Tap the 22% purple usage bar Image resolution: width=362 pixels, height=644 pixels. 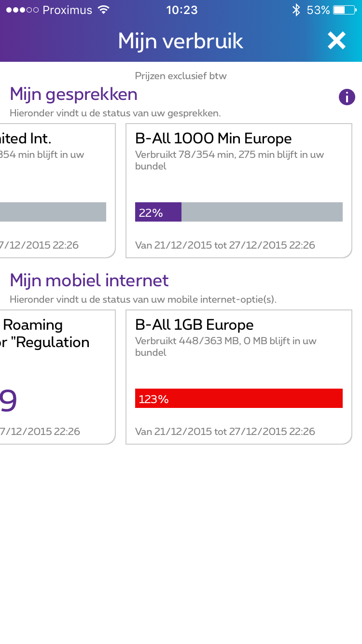158,212
